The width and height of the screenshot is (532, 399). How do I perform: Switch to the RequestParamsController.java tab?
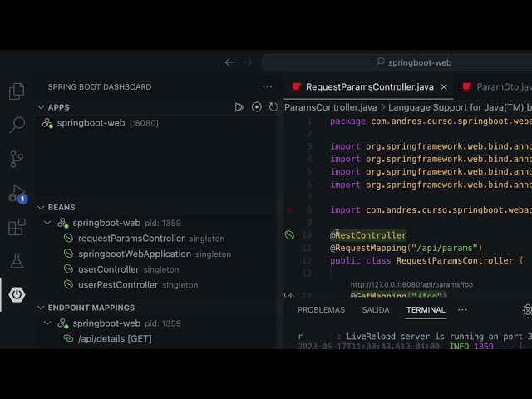[x=369, y=87]
